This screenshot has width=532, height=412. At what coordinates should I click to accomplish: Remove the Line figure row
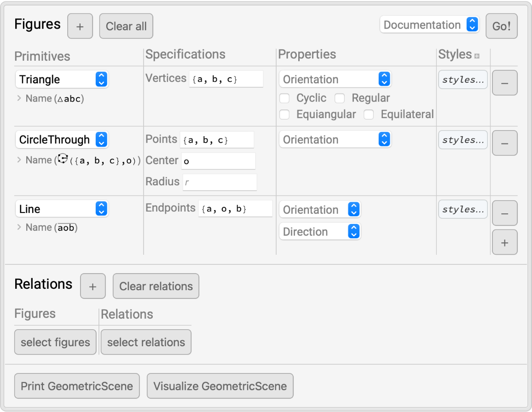point(504,213)
